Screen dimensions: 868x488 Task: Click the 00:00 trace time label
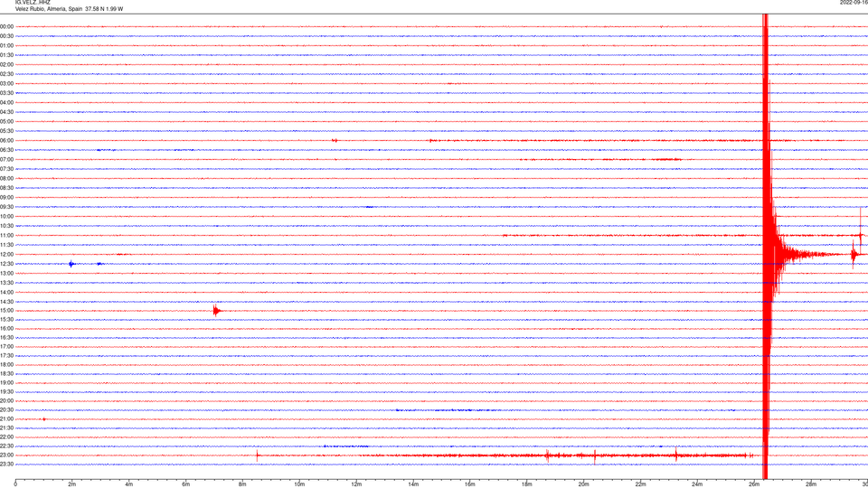(6, 26)
